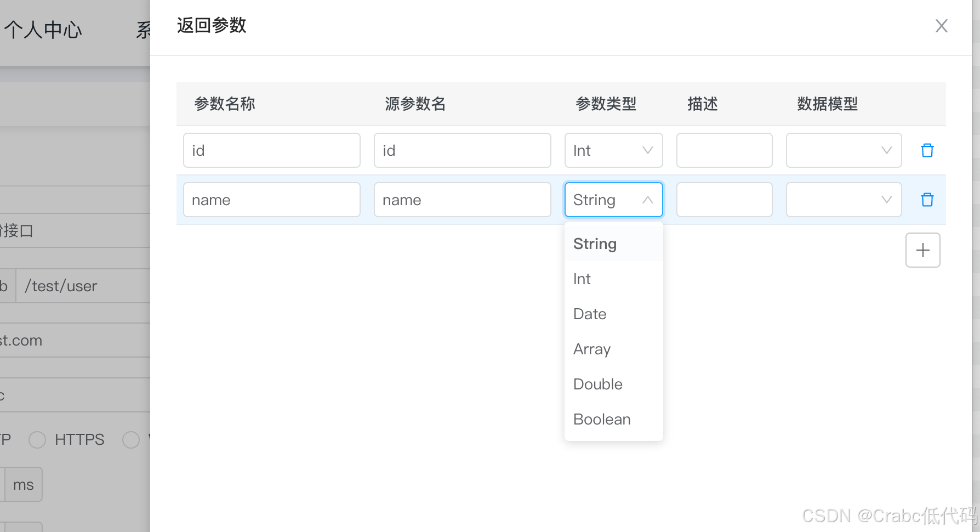Select the radio button left of HTTPS
The width and height of the screenshot is (980, 532).
(x=37, y=439)
